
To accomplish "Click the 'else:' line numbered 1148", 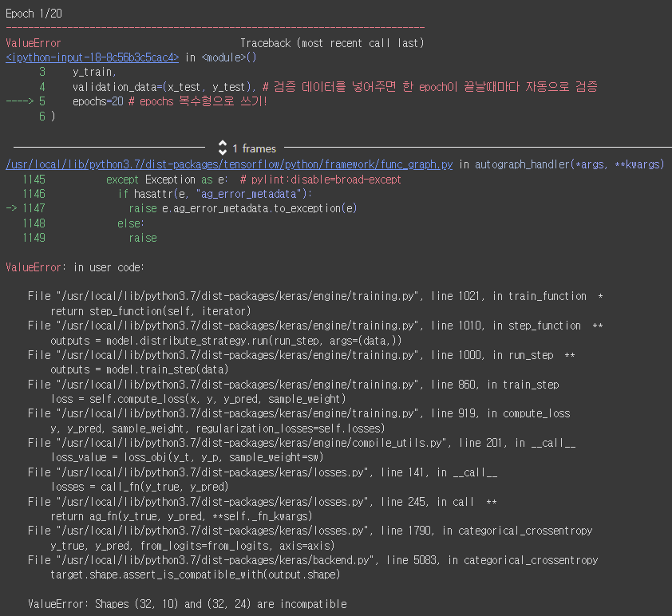I will point(131,223).
